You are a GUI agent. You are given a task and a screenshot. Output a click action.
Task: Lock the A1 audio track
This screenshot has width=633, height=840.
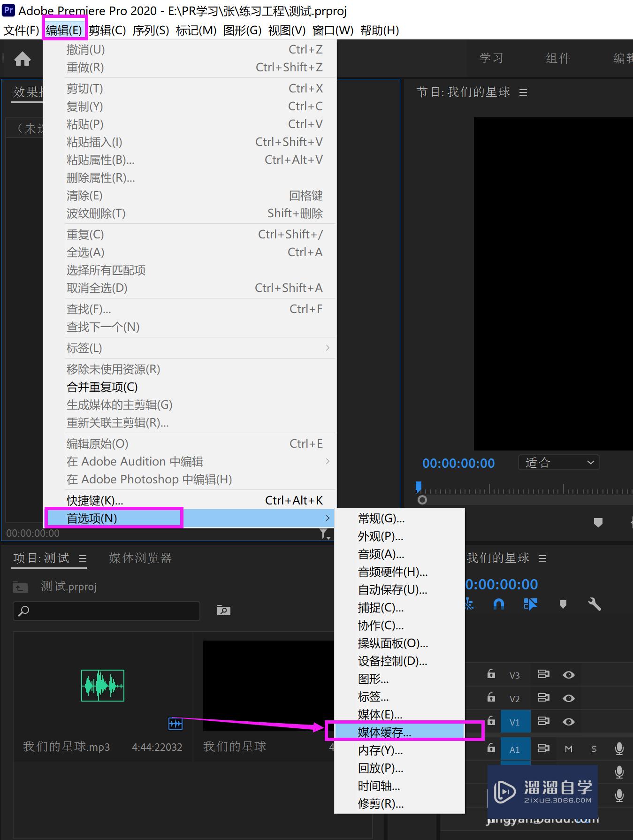(x=491, y=748)
